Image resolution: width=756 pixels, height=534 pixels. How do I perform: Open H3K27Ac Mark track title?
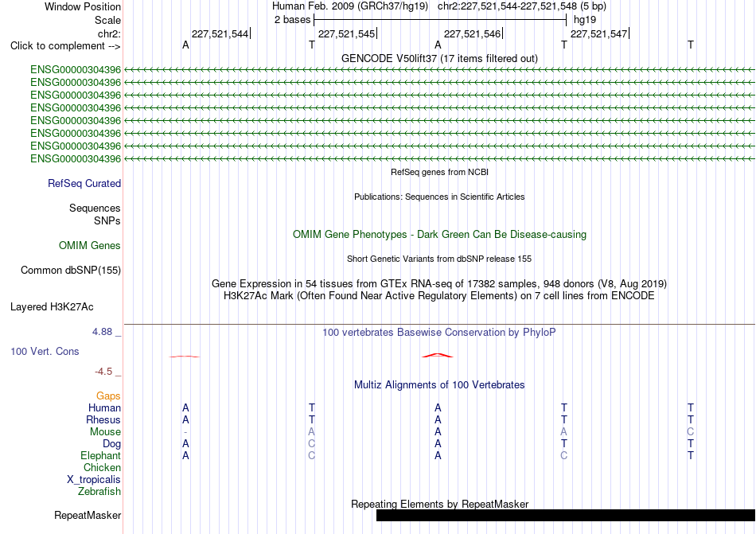(439, 295)
